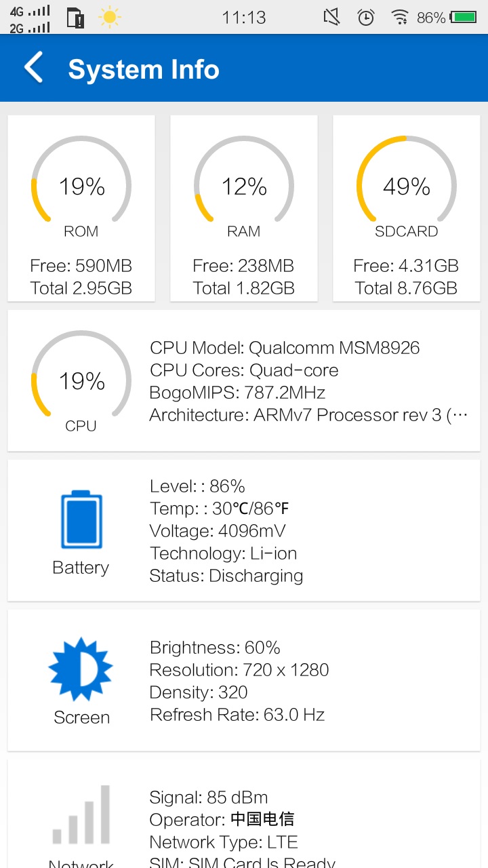Select the CPU Model Qualcomm MSM8926 line

click(285, 348)
